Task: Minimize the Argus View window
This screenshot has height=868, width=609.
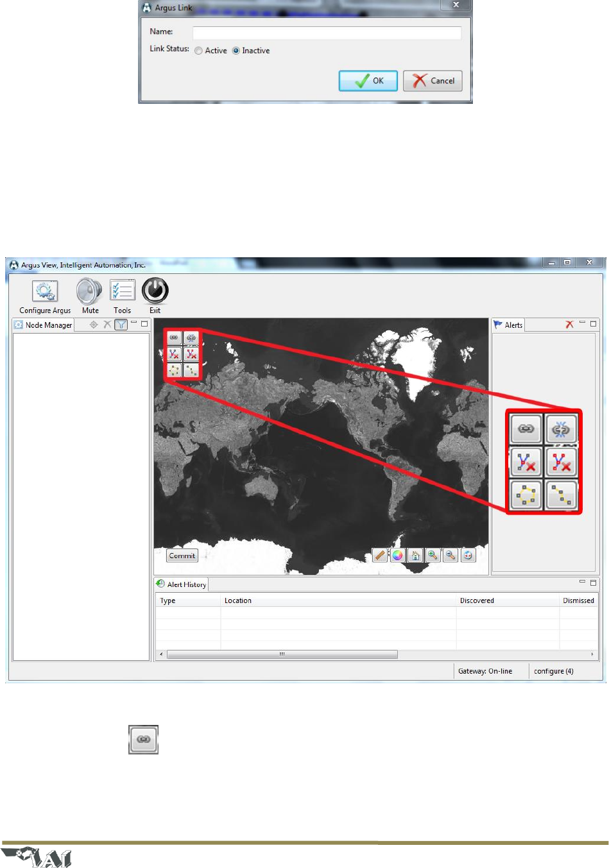Action: pos(551,262)
